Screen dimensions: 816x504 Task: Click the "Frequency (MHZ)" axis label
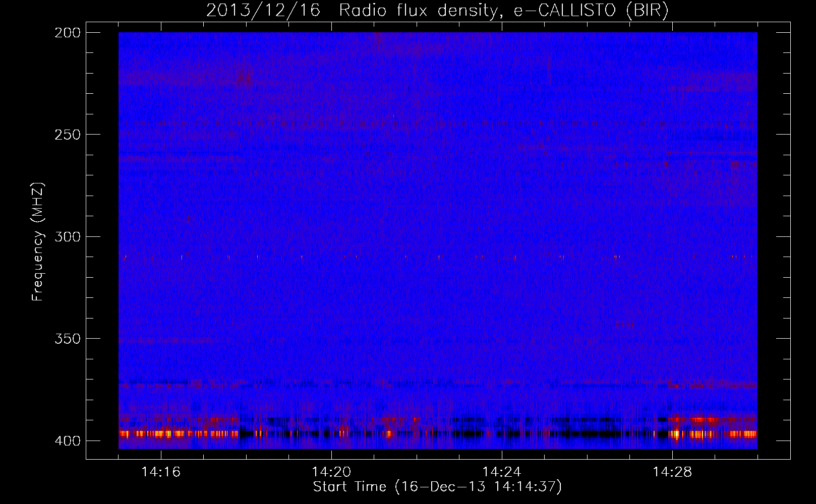point(38,242)
